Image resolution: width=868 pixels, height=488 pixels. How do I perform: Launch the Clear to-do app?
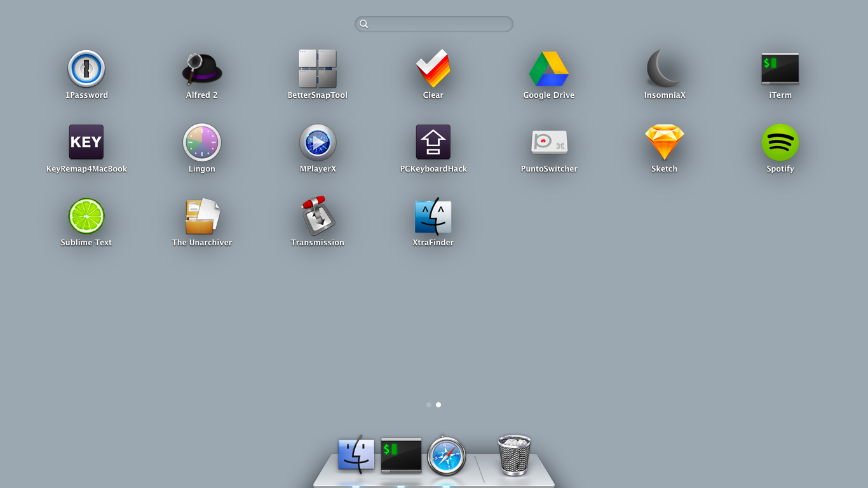pos(433,69)
